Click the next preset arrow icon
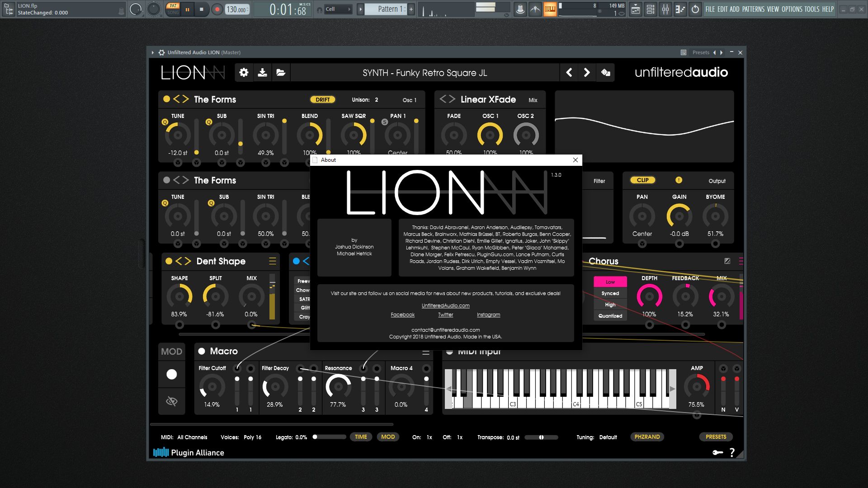Image resolution: width=868 pixels, height=488 pixels. click(x=587, y=73)
